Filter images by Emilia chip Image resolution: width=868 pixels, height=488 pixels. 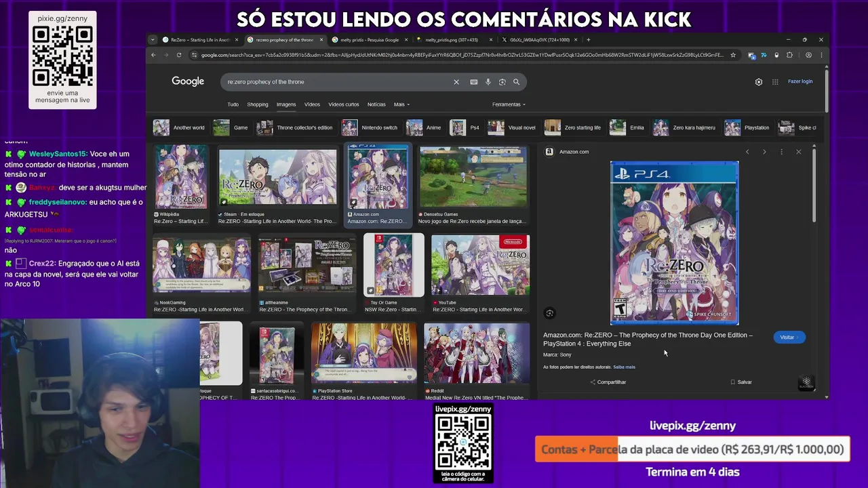627,127
